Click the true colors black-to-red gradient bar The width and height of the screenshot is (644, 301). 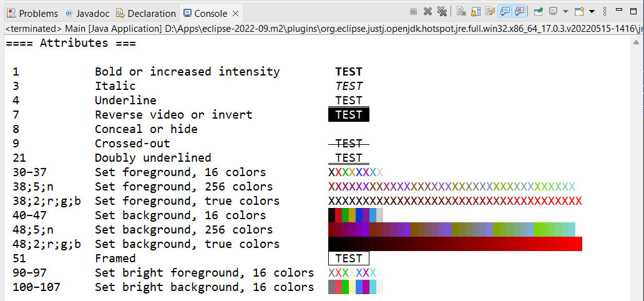(x=455, y=244)
